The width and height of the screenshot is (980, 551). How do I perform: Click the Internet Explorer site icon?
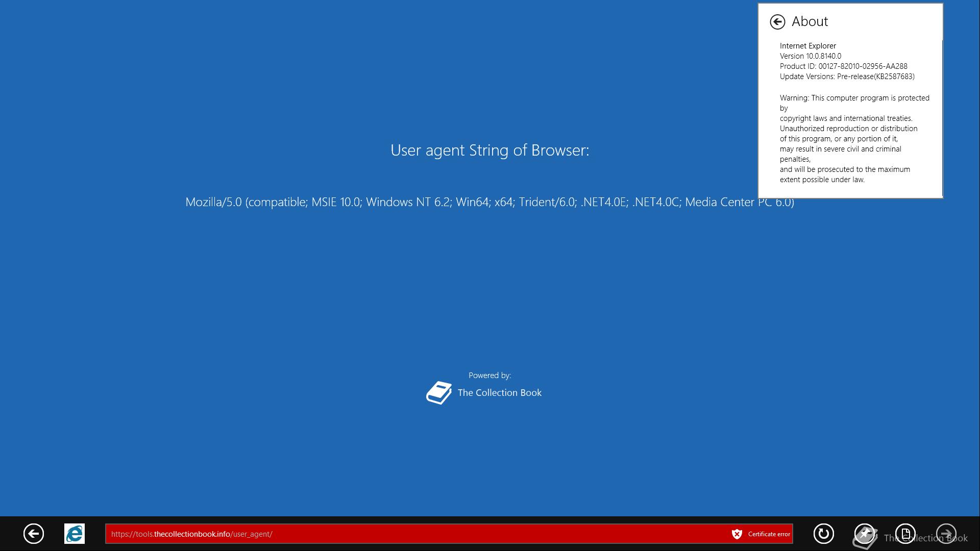click(x=75, y=534)
